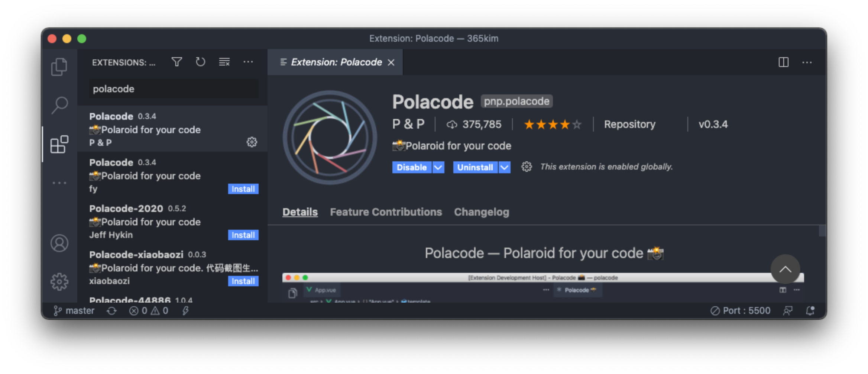
Task: Refresh the extensions list
Action: click(x=201, y=62)
